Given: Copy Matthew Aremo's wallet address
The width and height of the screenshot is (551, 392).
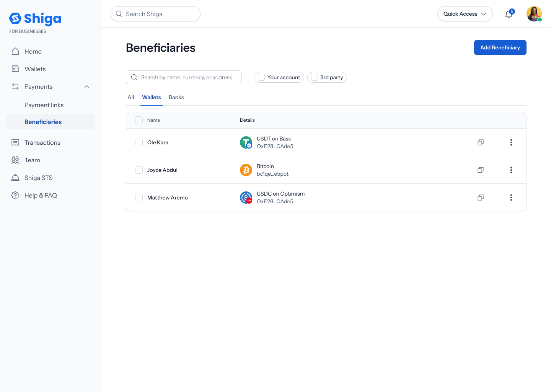Looking at the screenshot, I should 481,198.
